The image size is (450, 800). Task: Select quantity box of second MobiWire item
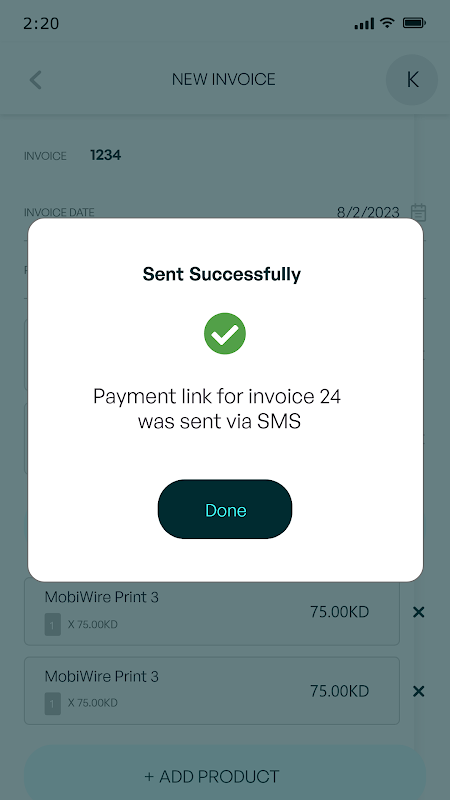coord(53,704)
